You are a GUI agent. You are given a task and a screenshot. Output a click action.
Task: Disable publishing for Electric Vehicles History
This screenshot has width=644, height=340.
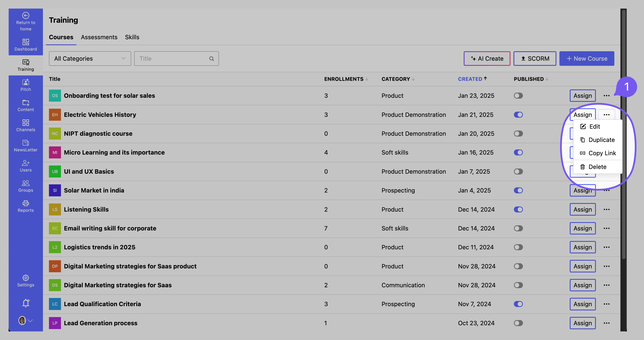(x=518, y=114)
